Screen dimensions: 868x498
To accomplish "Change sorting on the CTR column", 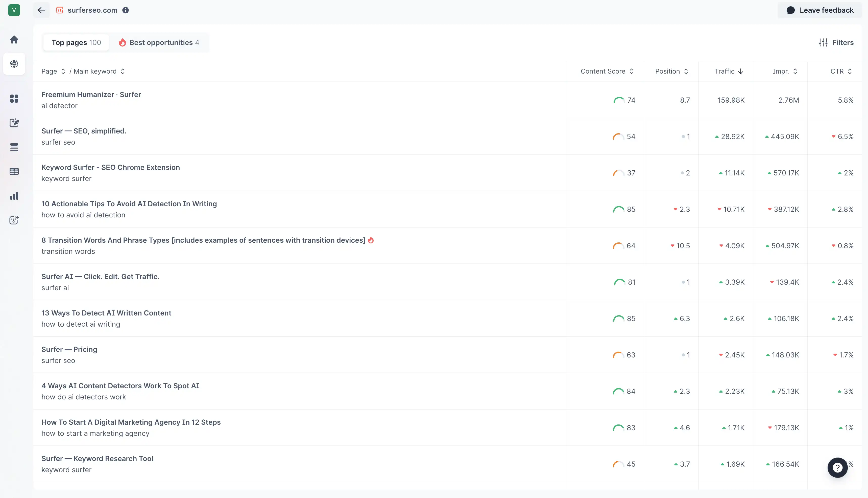I will click(x=850, y=71).
